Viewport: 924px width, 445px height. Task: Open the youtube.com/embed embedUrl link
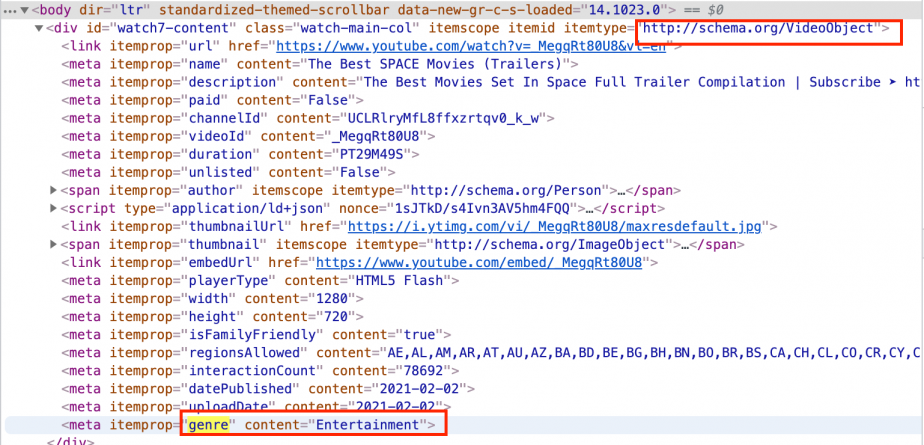point(478,262)
